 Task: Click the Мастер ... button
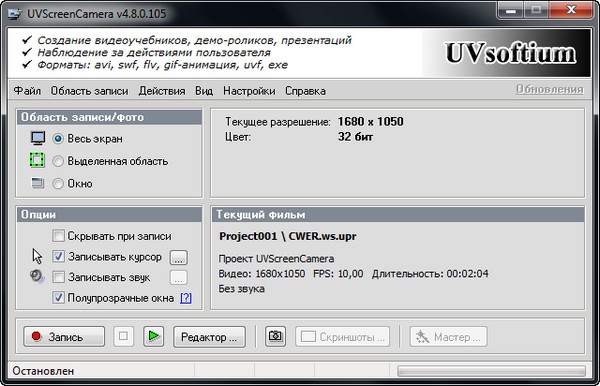pos(448,337)
